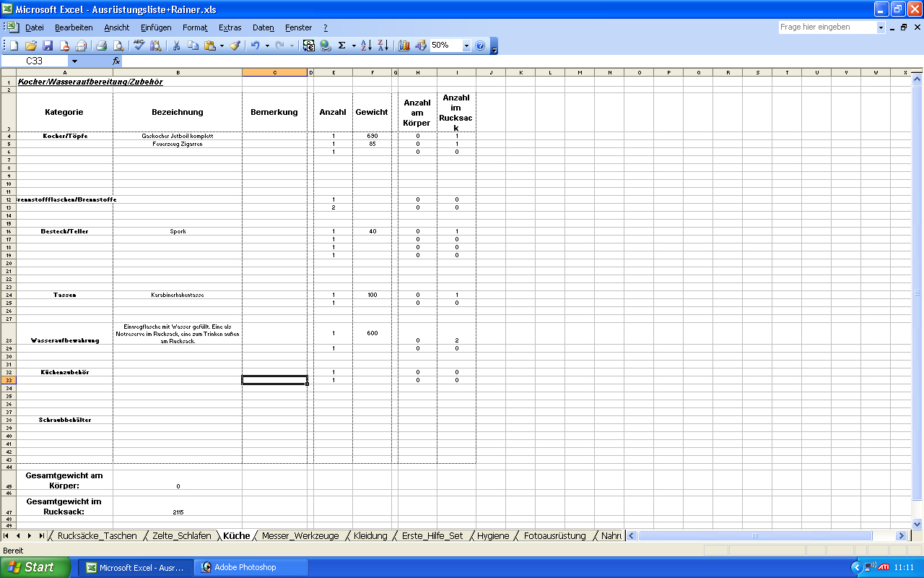Open the Print Preview icon
Image resolution: width=924 pixels, height=578 pixels.
[x=118, y=46]
